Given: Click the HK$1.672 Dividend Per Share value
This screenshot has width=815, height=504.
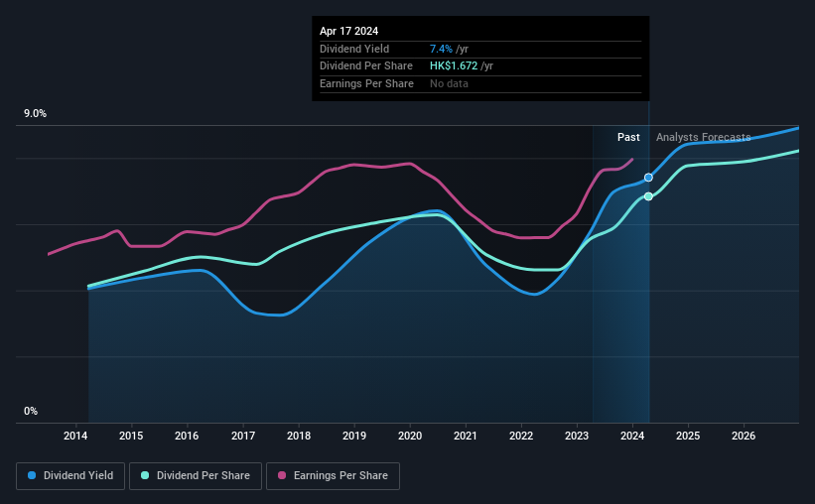Looking at the screenshot, I should point(454,66).
